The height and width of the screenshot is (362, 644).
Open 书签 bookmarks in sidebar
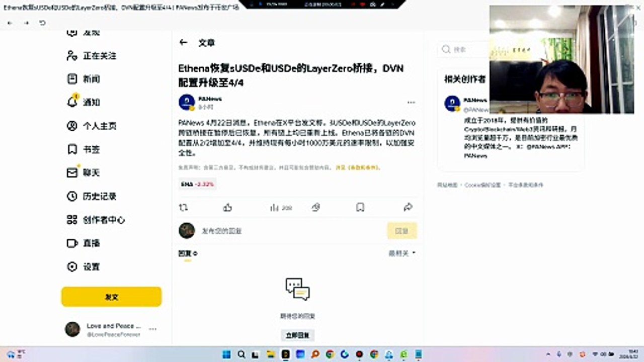[84, 149]
